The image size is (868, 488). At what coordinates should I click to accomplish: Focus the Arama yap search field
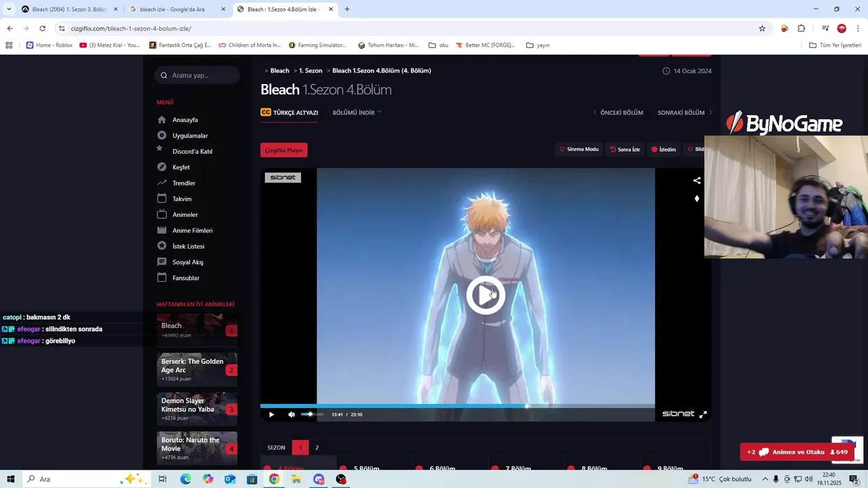[197, 75]
